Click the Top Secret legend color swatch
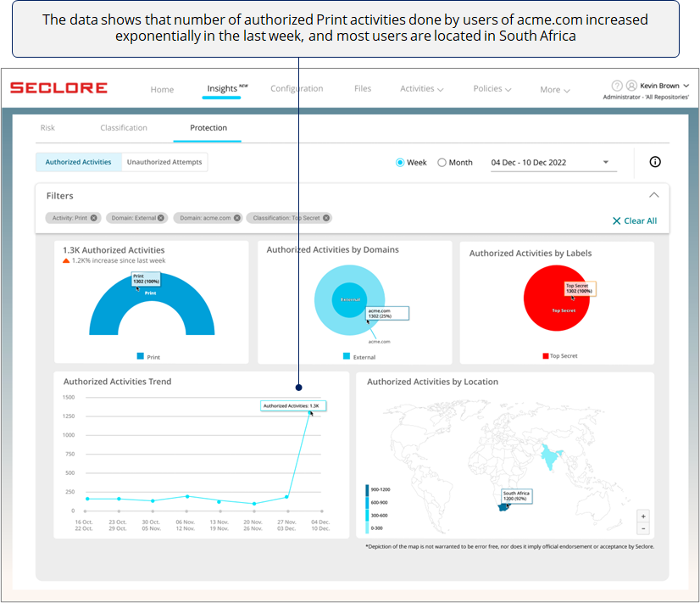Screen dimensions: 700x603 coord(545,356)
